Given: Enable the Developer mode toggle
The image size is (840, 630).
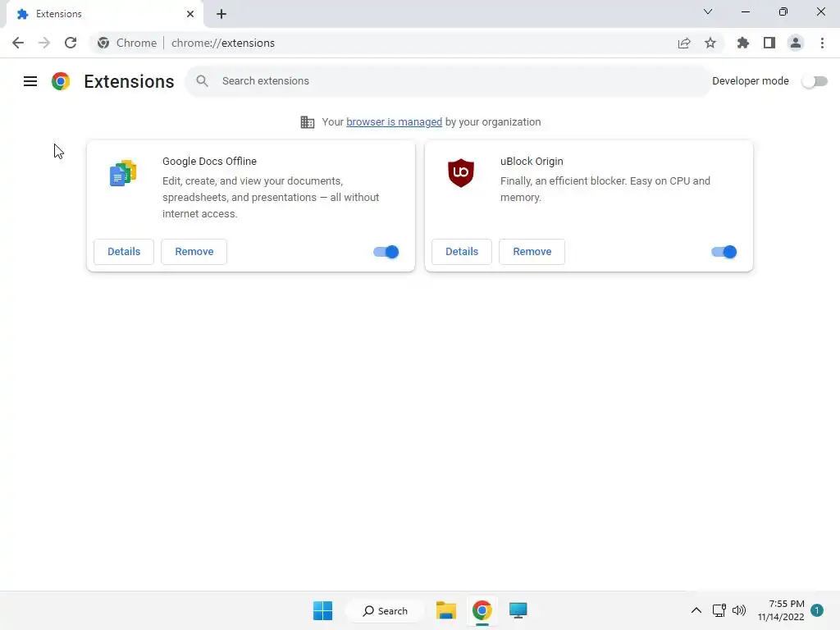Looking at the screenshot, I should click(815, 81).
